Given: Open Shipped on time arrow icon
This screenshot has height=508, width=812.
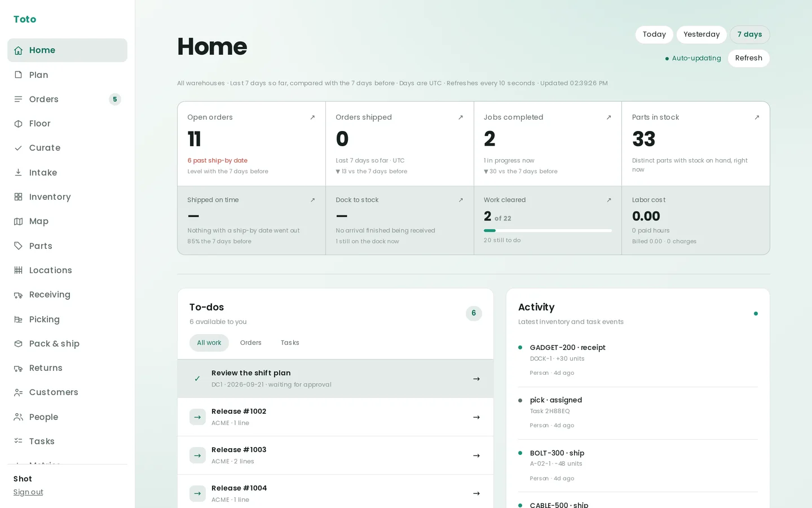Looking at the screenshot, I should pos(312,200).
